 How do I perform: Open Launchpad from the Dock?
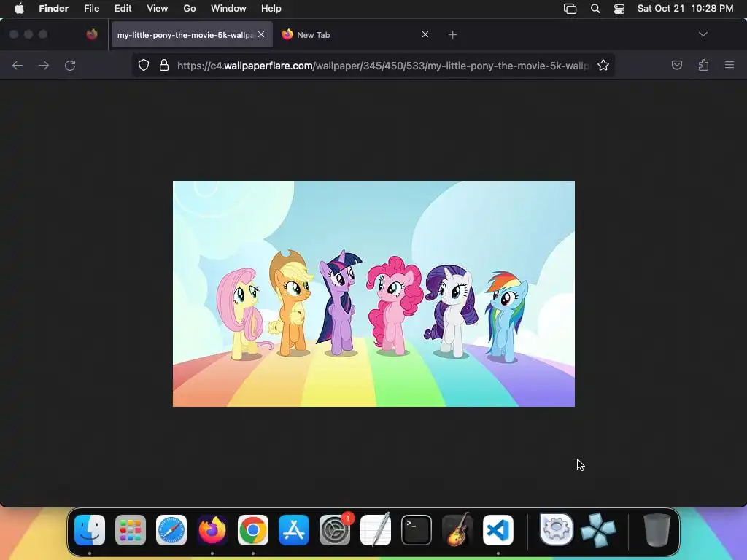pos(131,530)
